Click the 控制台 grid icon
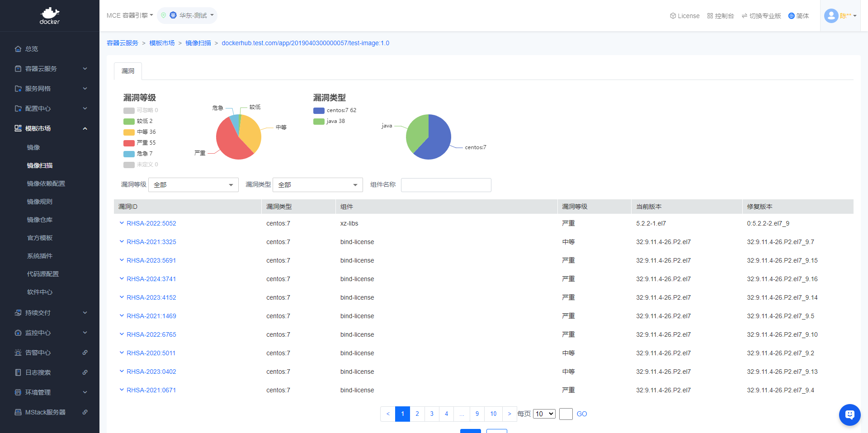Screen dimensions: 868x433 coord(710,16)
